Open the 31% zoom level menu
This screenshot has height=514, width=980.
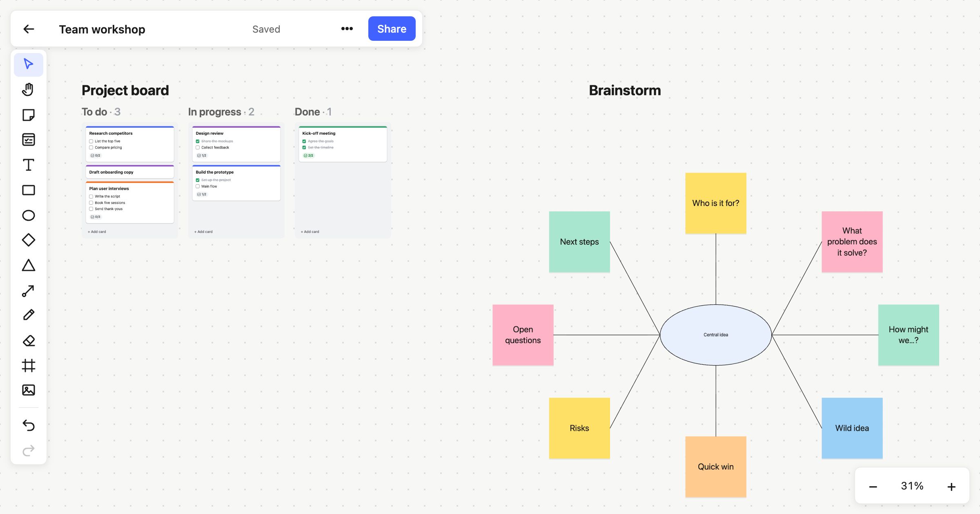click(x=912, y=486)
